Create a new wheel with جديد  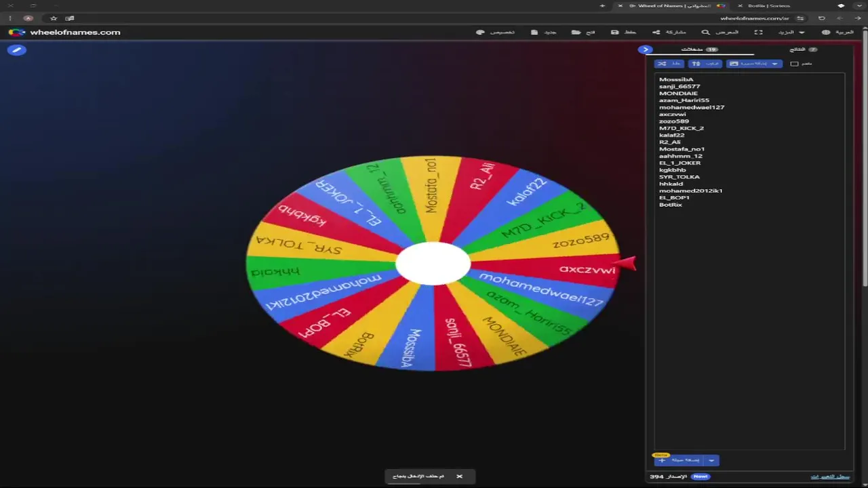coord(544,32)
